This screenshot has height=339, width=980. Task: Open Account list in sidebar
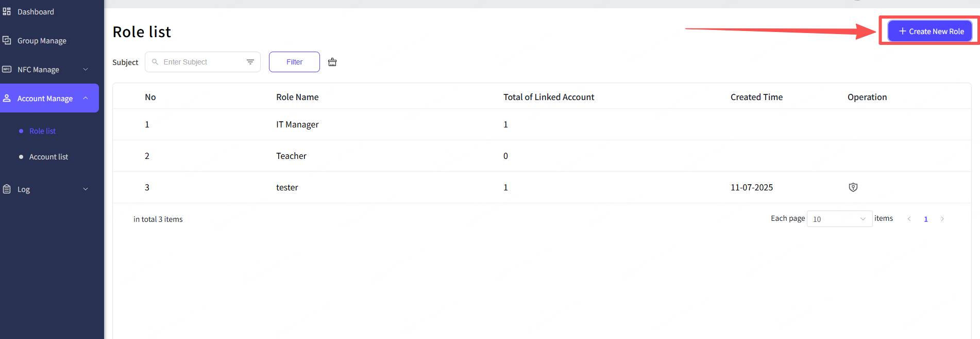48,157
